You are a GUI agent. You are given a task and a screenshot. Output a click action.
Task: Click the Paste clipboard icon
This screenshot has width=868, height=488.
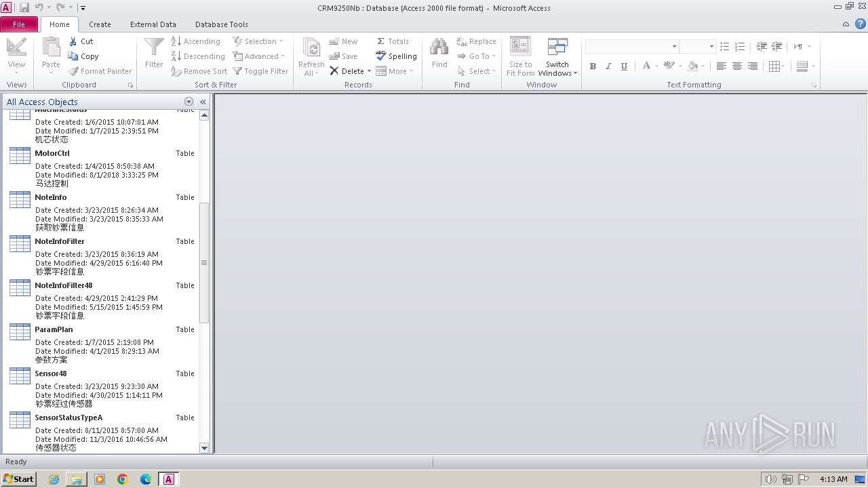pyautogui.click(x=51, y=47)
